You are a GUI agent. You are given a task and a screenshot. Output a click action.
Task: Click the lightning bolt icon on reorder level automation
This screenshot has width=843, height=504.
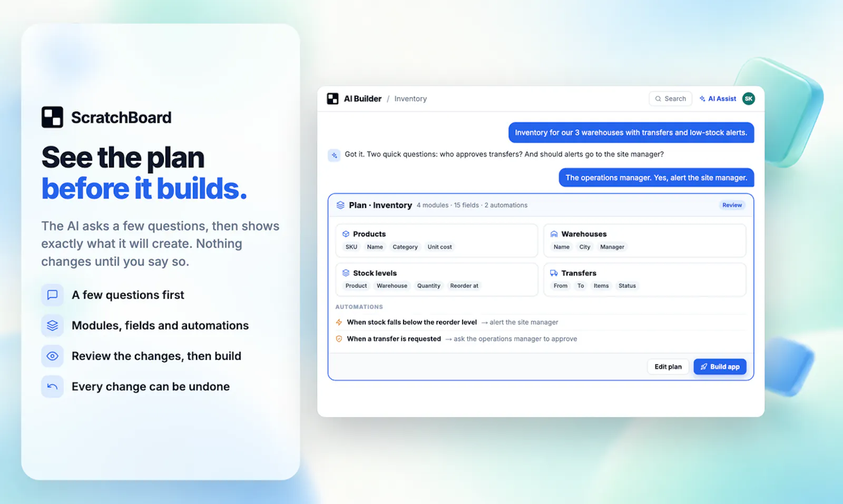pos(339,322)
